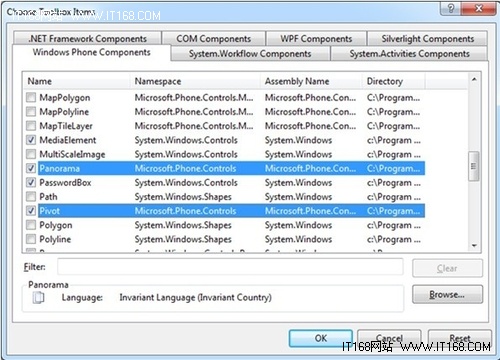Select the Panorama row name
The width and height of the screenshot is (500, 360).
(60, 168)
